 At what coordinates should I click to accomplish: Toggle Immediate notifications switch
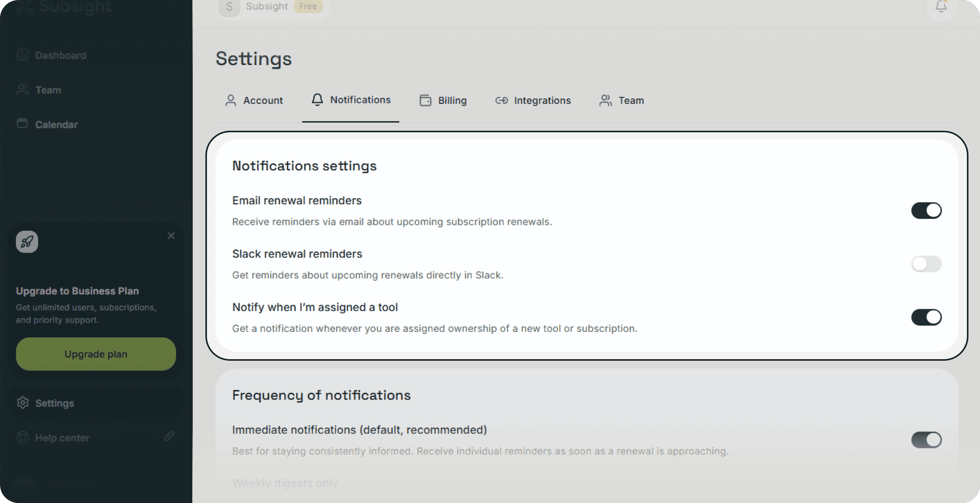pos(927,440)
